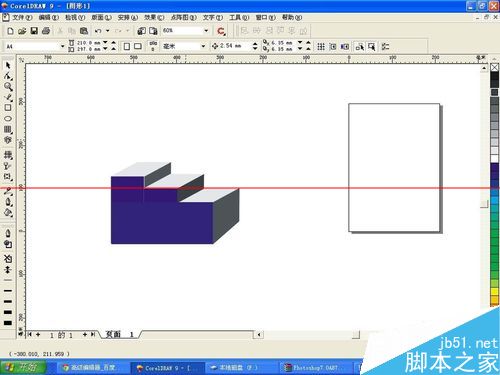Screen dimensions: 500x375
Task: Open the 效果(C) menu
Action: pyautogui.click(x=154, y=17)
